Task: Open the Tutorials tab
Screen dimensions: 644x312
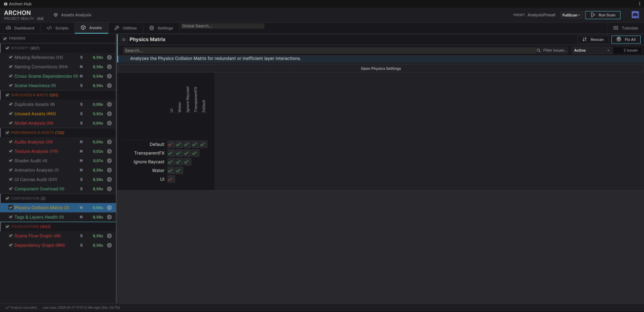Action: coord(626,28)
